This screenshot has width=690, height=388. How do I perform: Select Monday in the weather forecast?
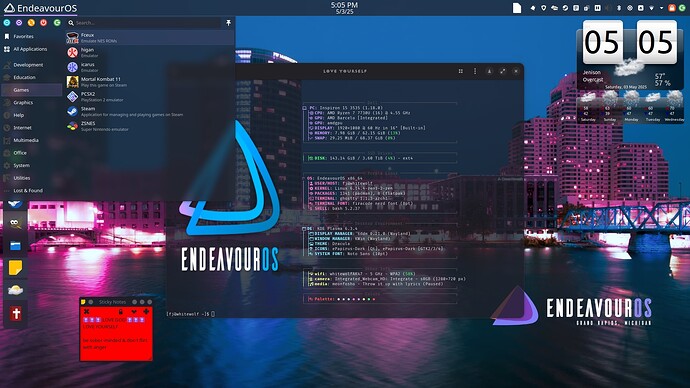tap(631, 107)
